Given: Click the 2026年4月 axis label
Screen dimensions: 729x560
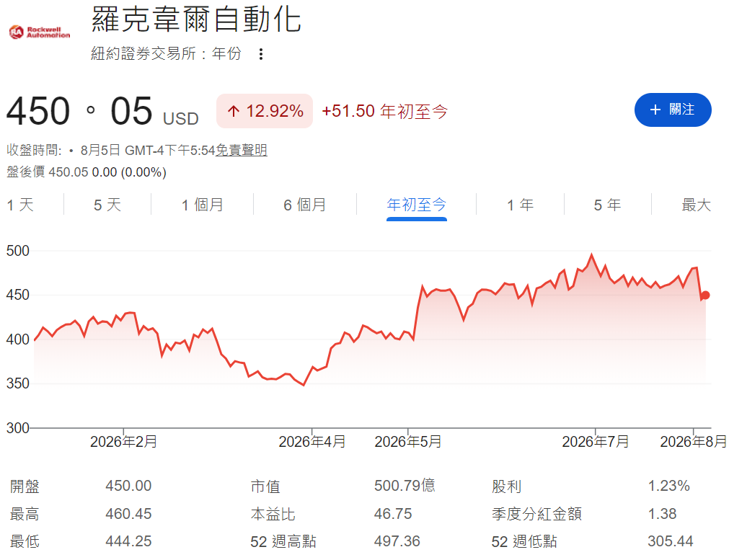Looking at the screenshot, I should 312,442.
